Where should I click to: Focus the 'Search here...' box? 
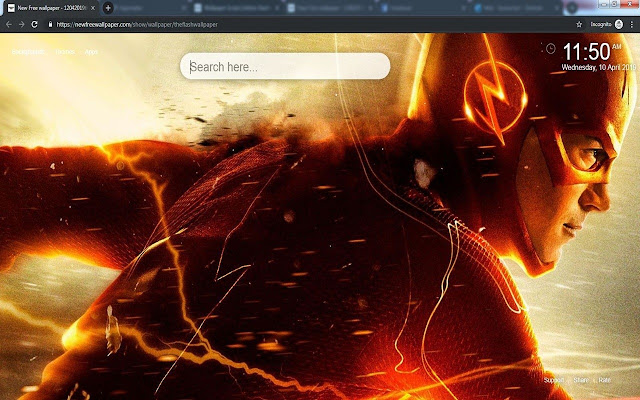tap(285, 66)
